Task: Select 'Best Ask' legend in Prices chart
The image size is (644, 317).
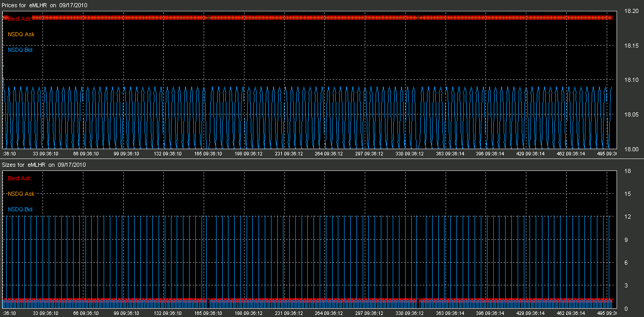Action: click(19, 19)
